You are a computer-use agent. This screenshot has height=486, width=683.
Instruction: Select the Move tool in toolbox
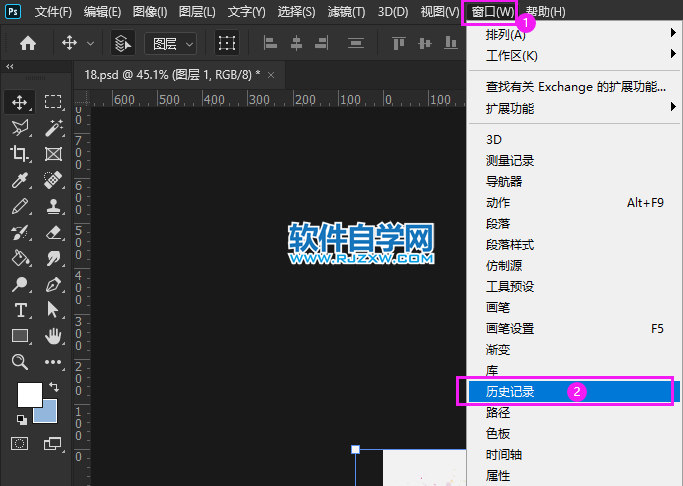point(20,103)
